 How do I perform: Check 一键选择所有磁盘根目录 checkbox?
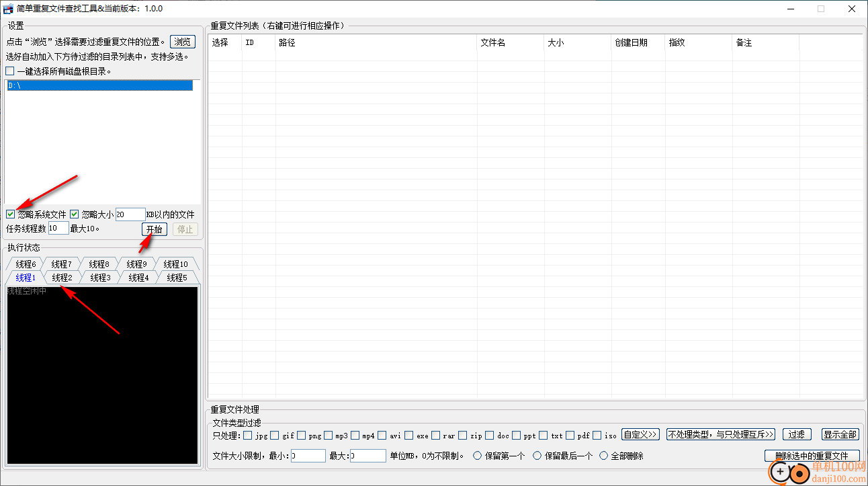(9, 71)
